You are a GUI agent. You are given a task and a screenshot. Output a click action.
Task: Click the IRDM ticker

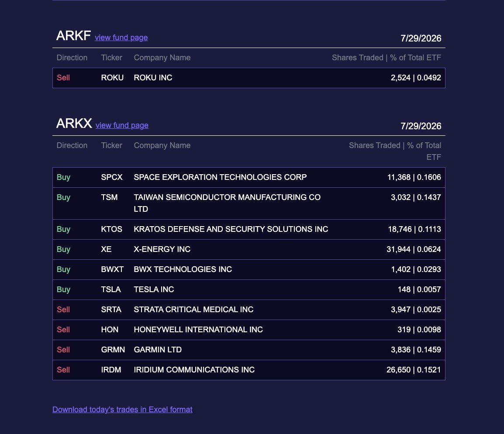(x=111, y=370)
